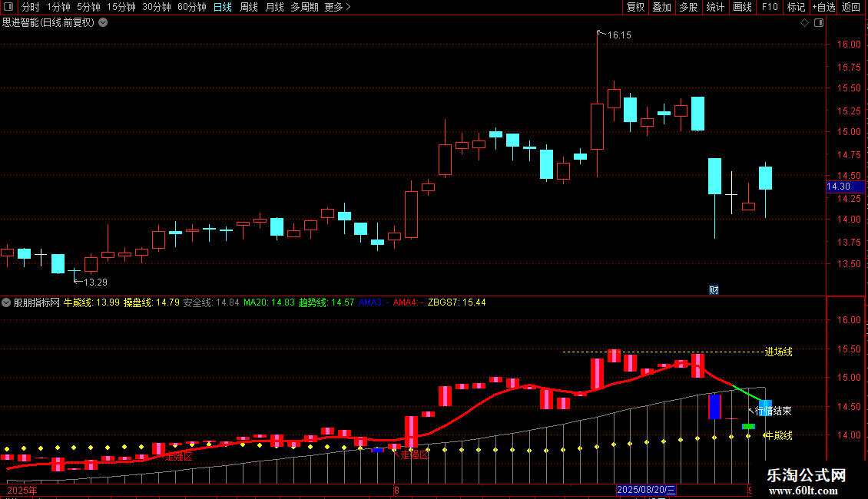Viewport: 868px width, 499px height.
Task: Select the 60分钟 period
Action: click(191, 7)
